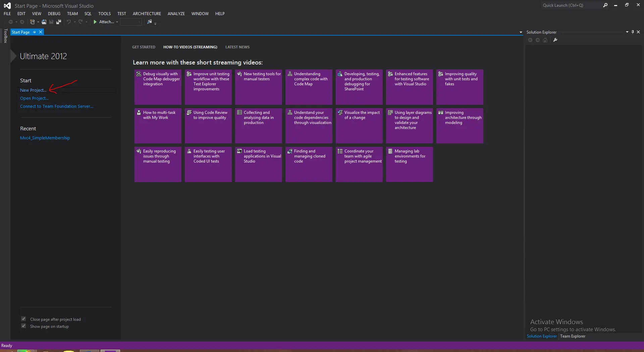Open 'Finding and managing cloned code' tile

coord(309,164)
